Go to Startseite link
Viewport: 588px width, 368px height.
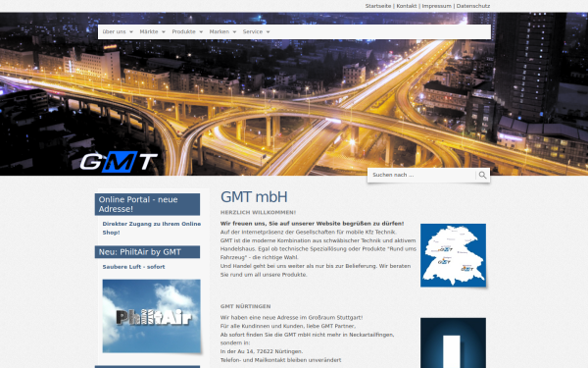[x=378, y=6]
